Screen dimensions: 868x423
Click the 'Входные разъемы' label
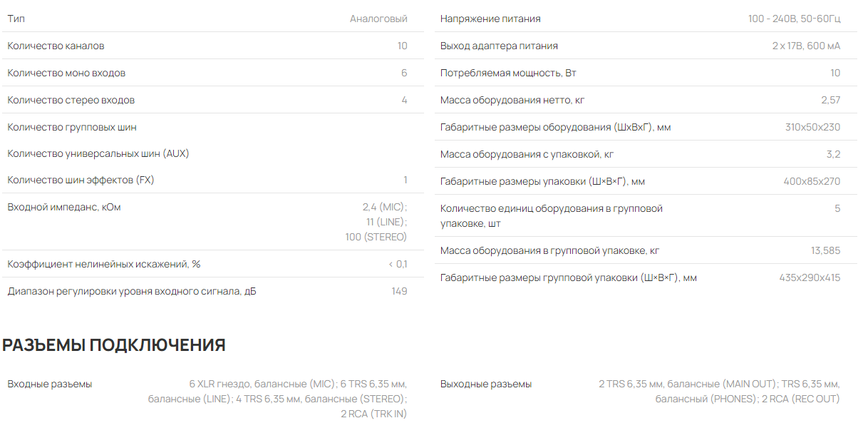click(x=50, y=384)
